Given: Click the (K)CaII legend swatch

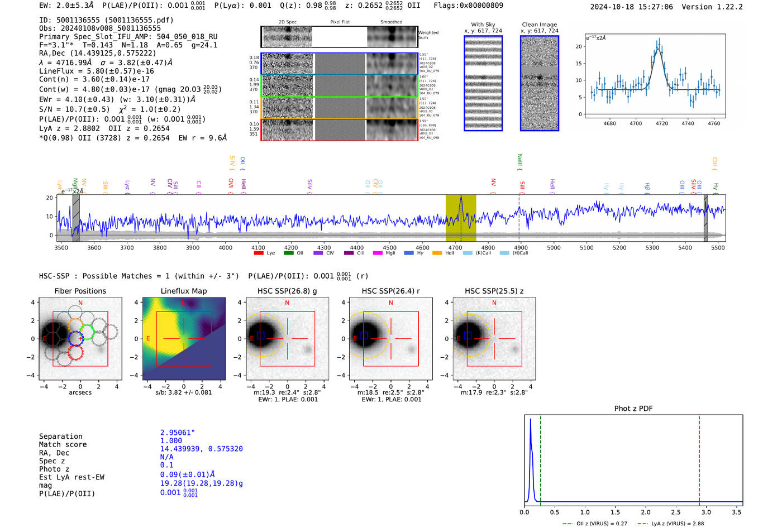Looking at the screenshot, I should 468,253.
